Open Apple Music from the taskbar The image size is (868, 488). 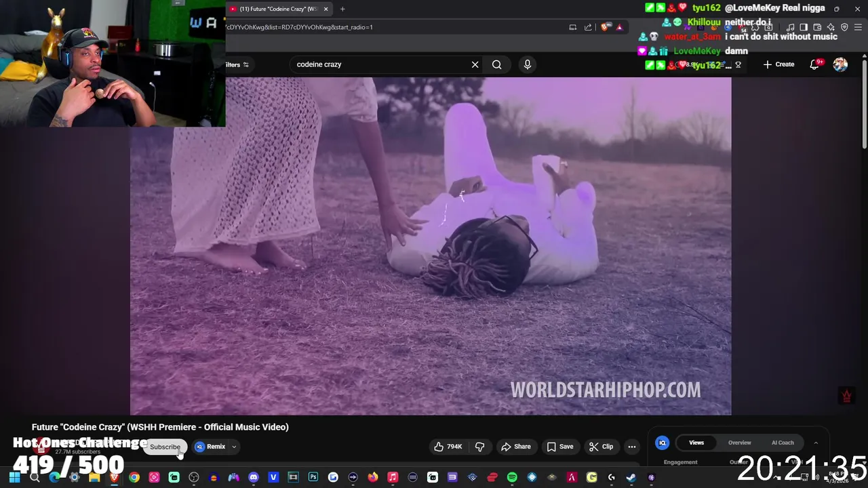pyautogui.click(x=393, y=478)
